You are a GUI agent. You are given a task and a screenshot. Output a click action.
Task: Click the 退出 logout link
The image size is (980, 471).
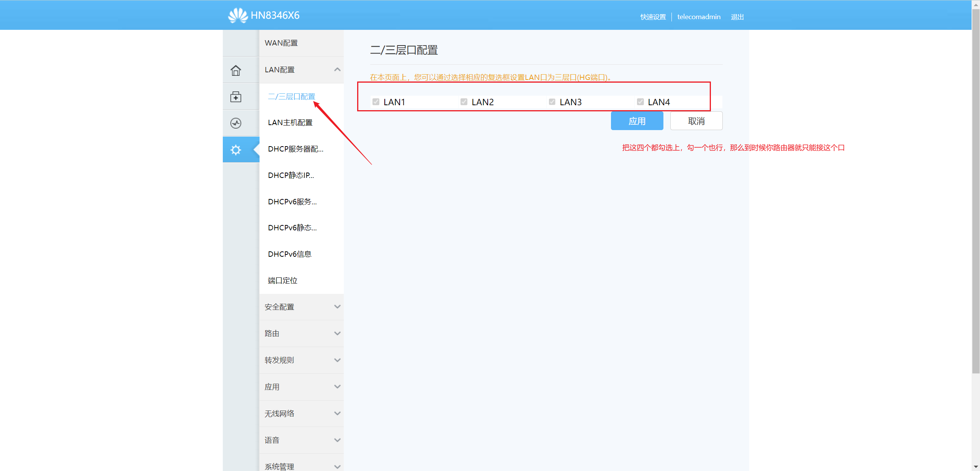point(737,17)
